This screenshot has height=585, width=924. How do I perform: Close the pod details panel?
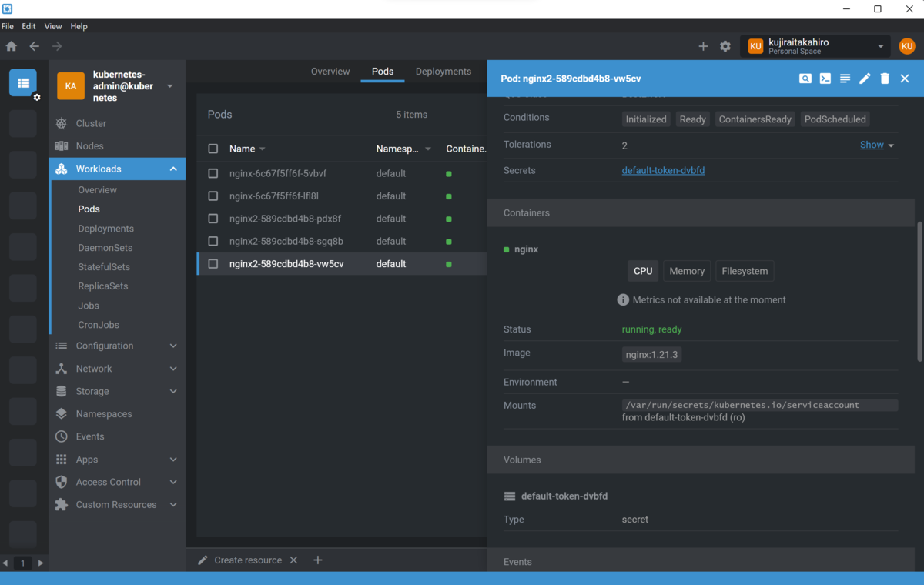click(905, 79)
